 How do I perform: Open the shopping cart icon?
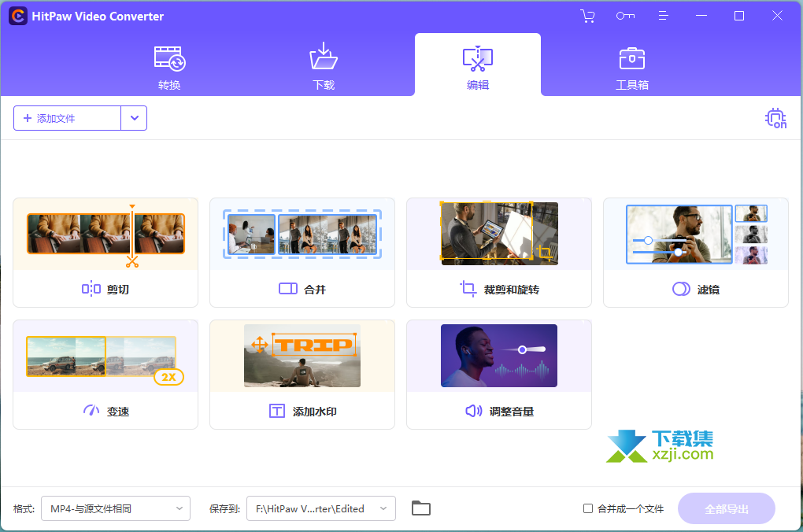[587, 16]
